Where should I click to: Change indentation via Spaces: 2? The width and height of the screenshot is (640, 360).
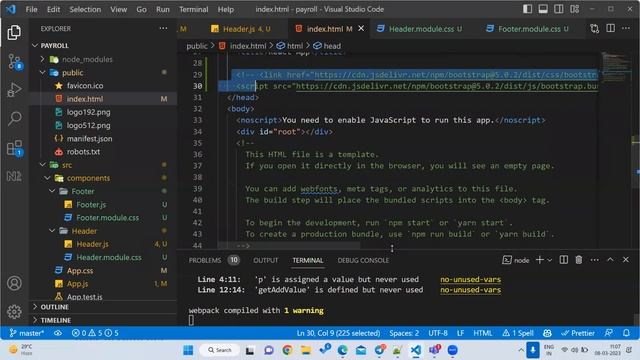coord(404,333)
